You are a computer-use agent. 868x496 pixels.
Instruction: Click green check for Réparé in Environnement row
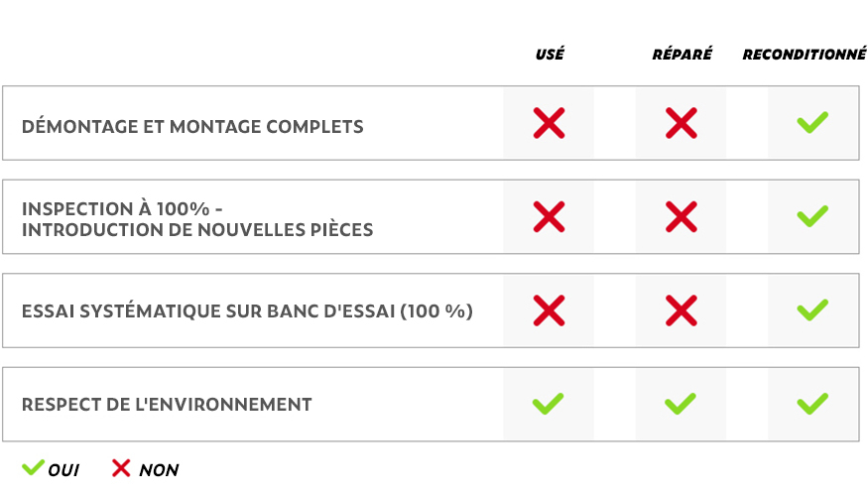click(681, 404)
